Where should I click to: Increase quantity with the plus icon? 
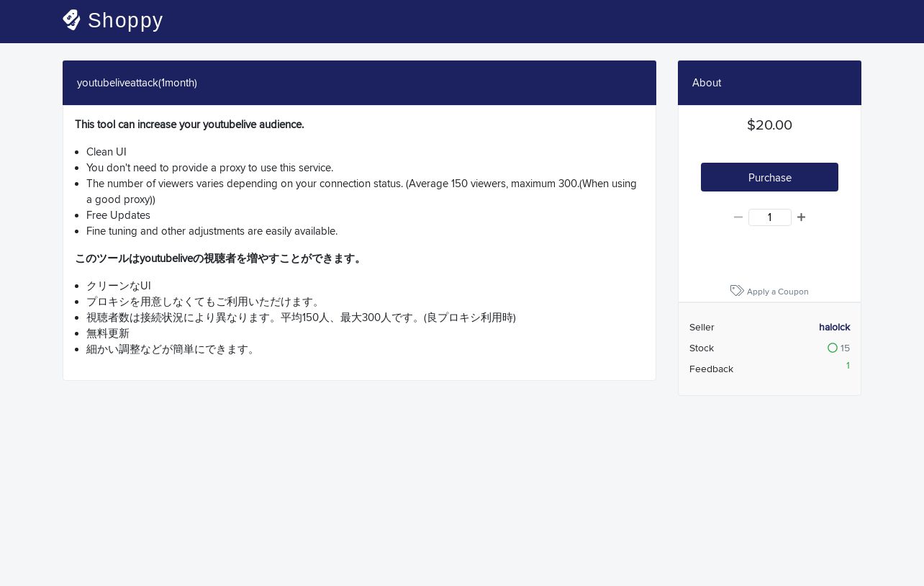801,217
